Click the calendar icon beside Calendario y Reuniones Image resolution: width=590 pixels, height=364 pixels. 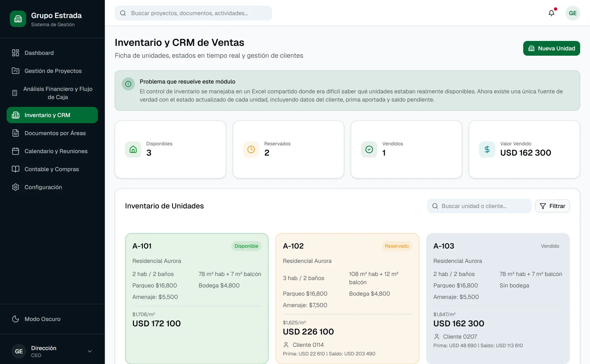[15, 151]
